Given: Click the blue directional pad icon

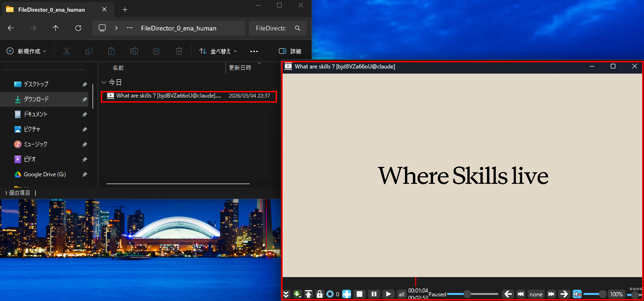Looking at the screenshot, I should 346,294.
